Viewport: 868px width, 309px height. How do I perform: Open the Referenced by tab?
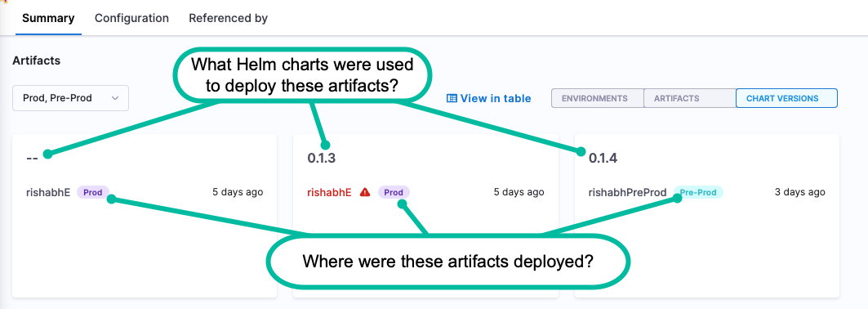point(228,18)
